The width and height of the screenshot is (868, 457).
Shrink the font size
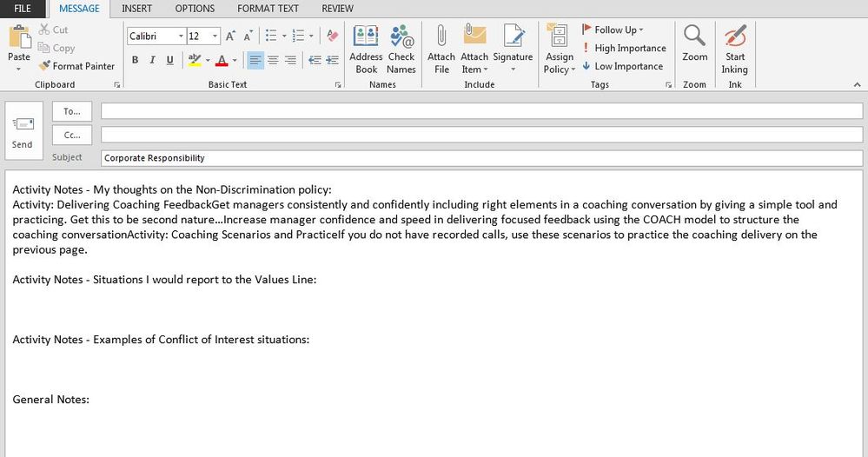pos(248,36)
